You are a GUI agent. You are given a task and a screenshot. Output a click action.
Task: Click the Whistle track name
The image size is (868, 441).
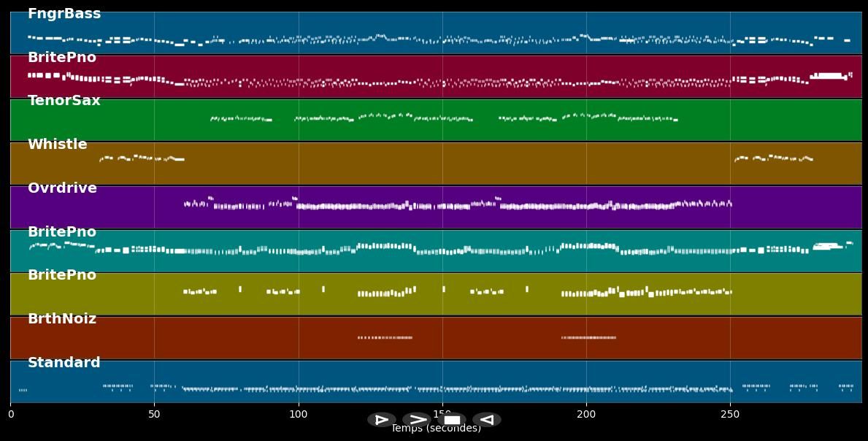click(58, 145)
